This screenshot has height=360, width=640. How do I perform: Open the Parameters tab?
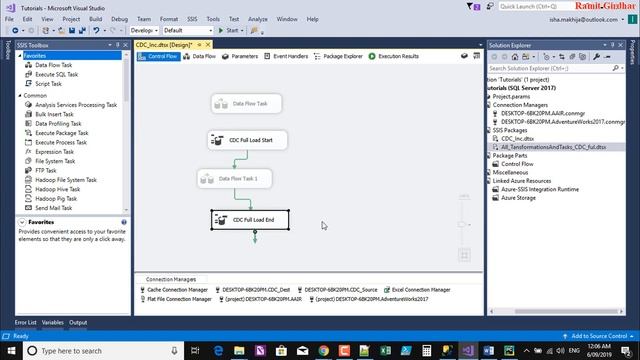tap(240, 56)
